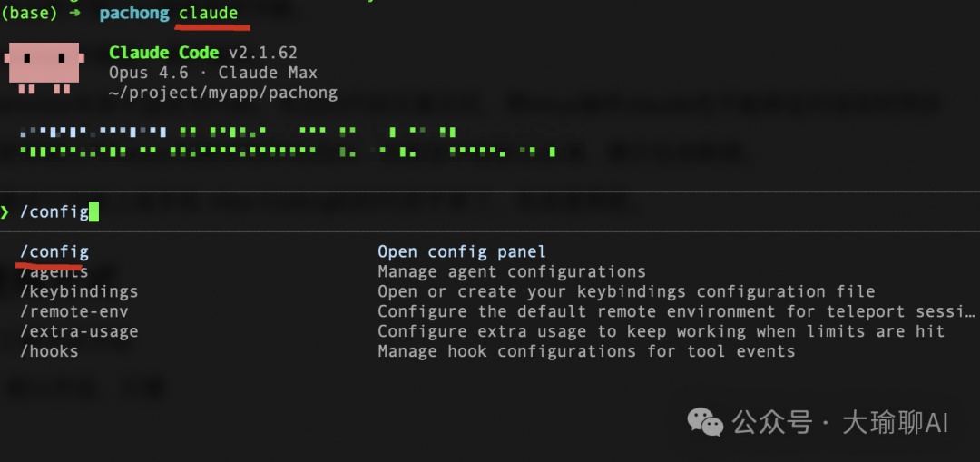Click the prompt chevron before /config input
The image size is (980, 462).
tap(6, 212)
